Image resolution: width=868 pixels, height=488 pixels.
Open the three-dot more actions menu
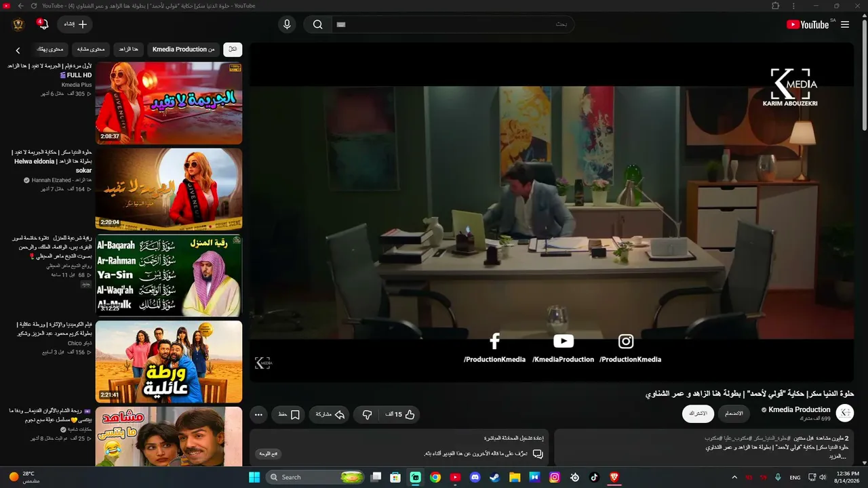[258, 414]
